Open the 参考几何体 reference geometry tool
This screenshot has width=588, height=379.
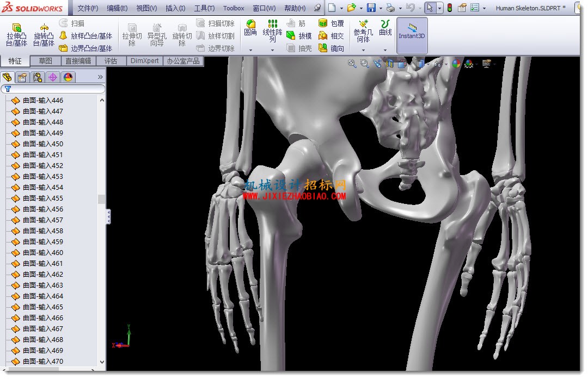point(363,31)
